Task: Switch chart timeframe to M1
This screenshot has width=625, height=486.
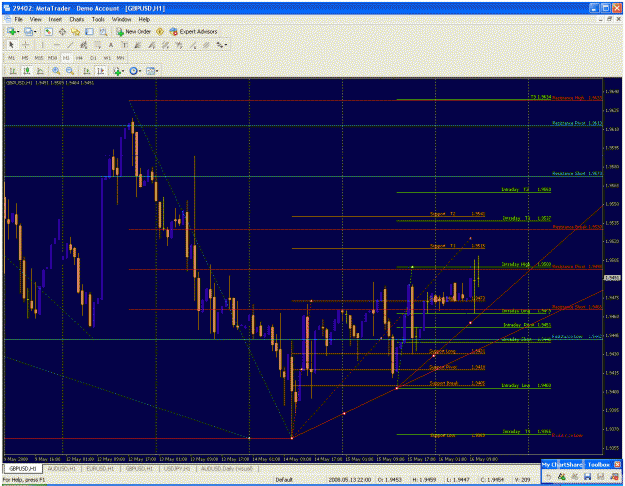Action: click(x=12, y=58)
